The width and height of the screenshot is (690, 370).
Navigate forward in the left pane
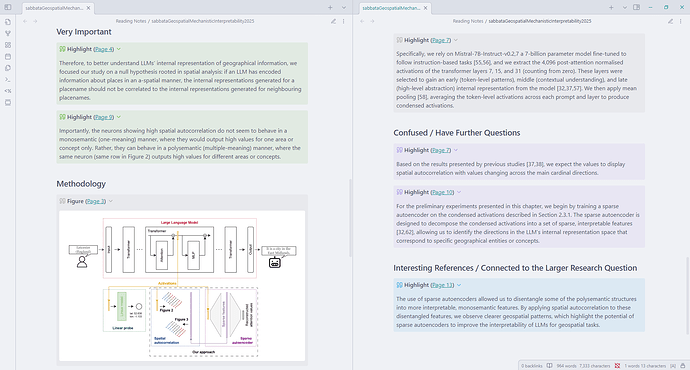coord(35,21)
